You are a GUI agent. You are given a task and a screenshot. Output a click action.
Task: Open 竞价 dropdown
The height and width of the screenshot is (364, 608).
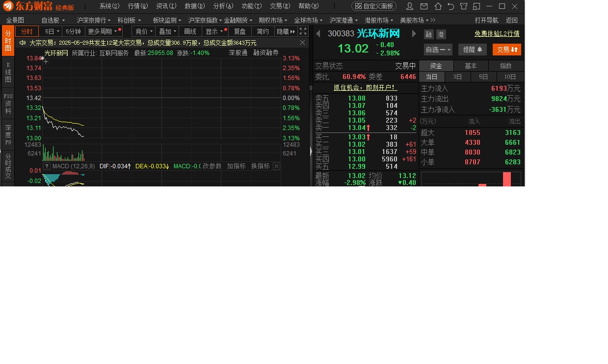pyautogui.click(x=144, y=31)
